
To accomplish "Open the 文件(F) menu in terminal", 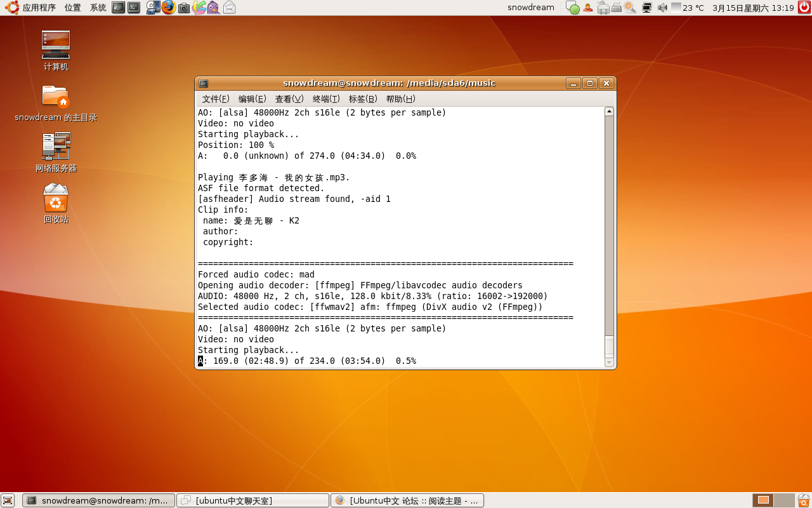I will coord(216,99).
